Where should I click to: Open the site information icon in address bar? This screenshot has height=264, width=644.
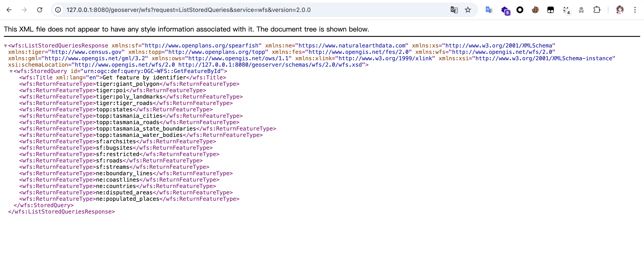[x=58, y=10]
